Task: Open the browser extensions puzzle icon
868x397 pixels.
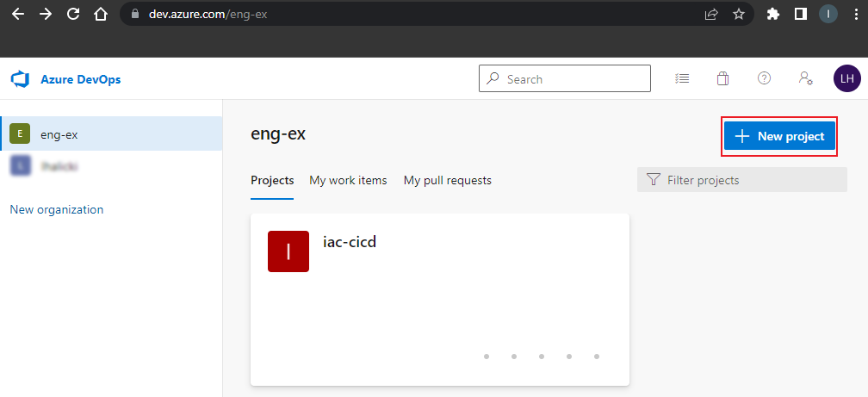Action: coord(772,15)
